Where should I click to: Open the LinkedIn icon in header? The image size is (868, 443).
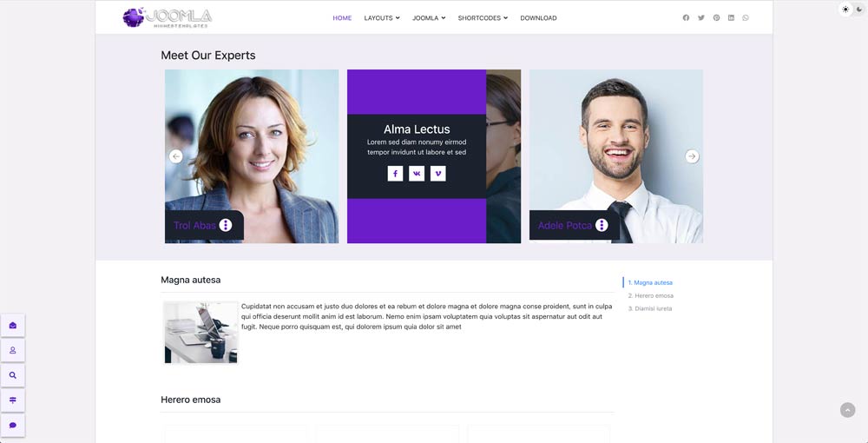tap(731, 17)
